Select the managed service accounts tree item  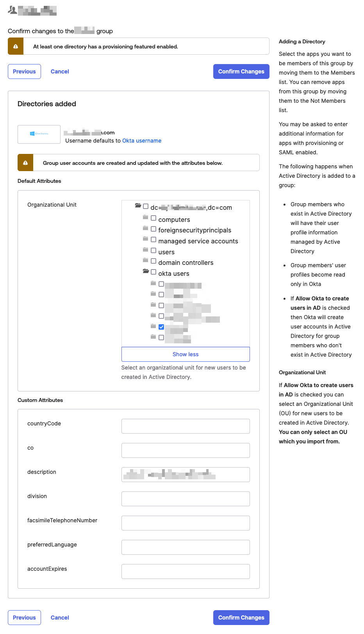tap(198, 241)
